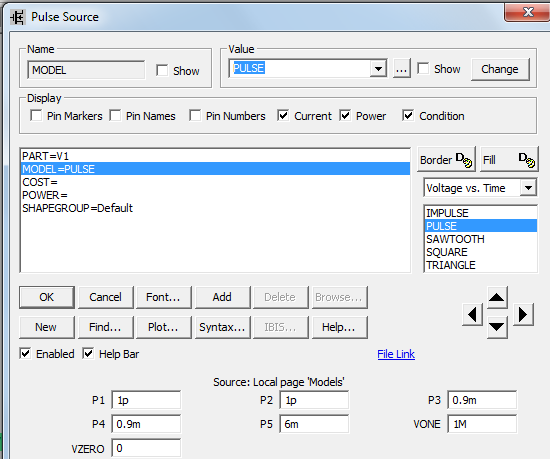The width and height of the screenshot is (550, 459).
Task: Click the up arrow navigation button
Action: 496,297
